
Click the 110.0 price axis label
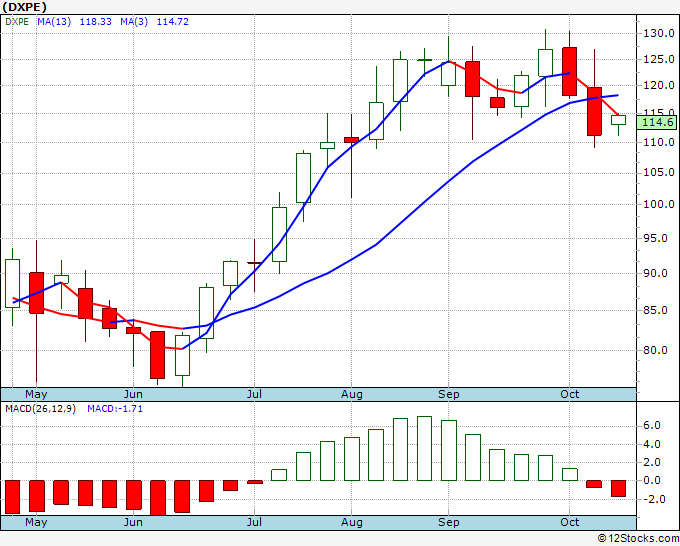click(659, 142)
